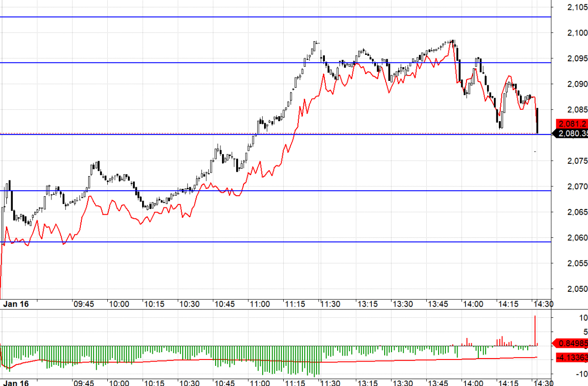
Task: Click the Jan 16 label on the bottom indicator axis
Action: click(16, 383)
